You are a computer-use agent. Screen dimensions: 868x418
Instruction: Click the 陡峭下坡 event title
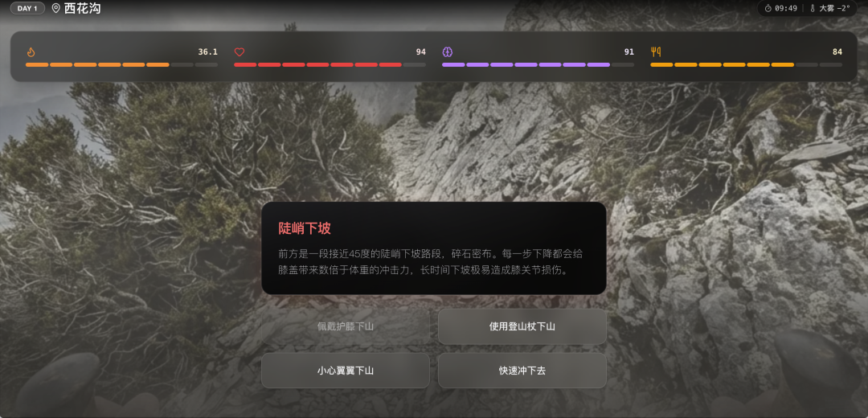(305, 228)
